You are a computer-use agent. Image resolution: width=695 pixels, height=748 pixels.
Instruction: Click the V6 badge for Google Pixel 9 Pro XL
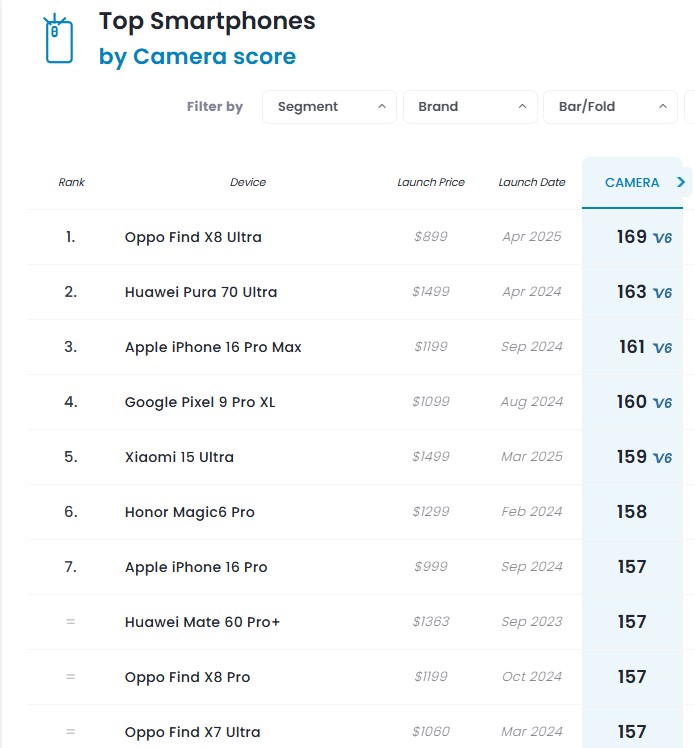pyautogui.click(x=662, y=403)
